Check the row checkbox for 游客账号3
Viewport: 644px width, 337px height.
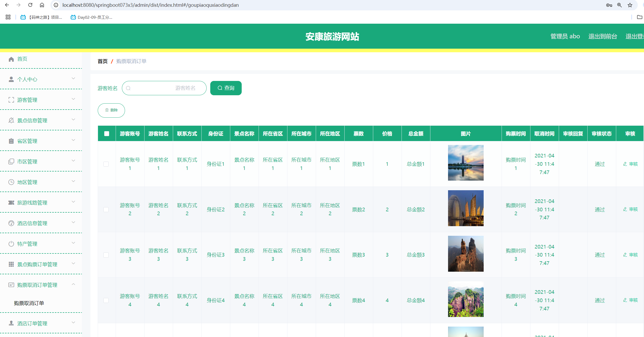tap(106, 255)
